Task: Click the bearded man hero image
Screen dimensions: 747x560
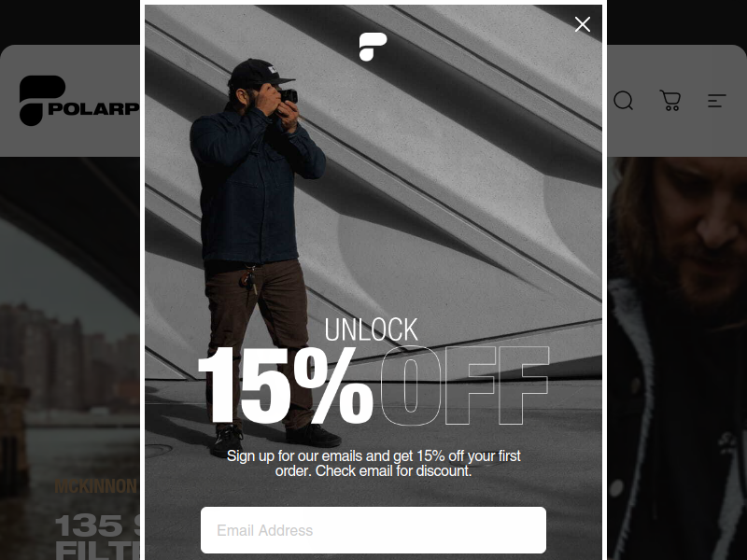Action: tap(677, 358)
